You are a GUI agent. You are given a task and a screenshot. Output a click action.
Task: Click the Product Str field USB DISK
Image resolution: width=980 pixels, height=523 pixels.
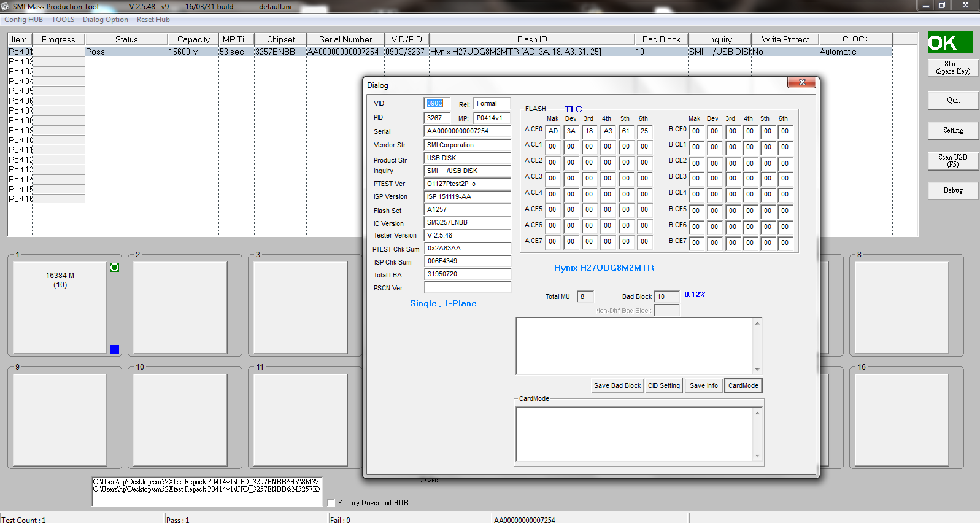click(x=467, y=158)
